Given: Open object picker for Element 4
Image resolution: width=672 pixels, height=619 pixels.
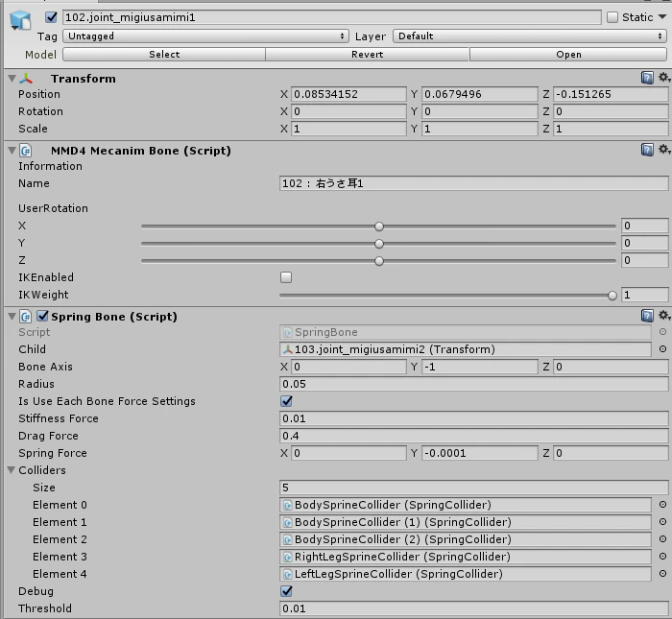Looking at the screenshot, I should (x=662, y=573).
